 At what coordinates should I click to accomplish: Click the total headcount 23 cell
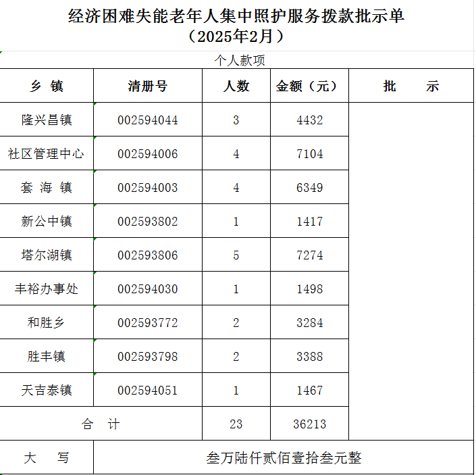point(236,424)
